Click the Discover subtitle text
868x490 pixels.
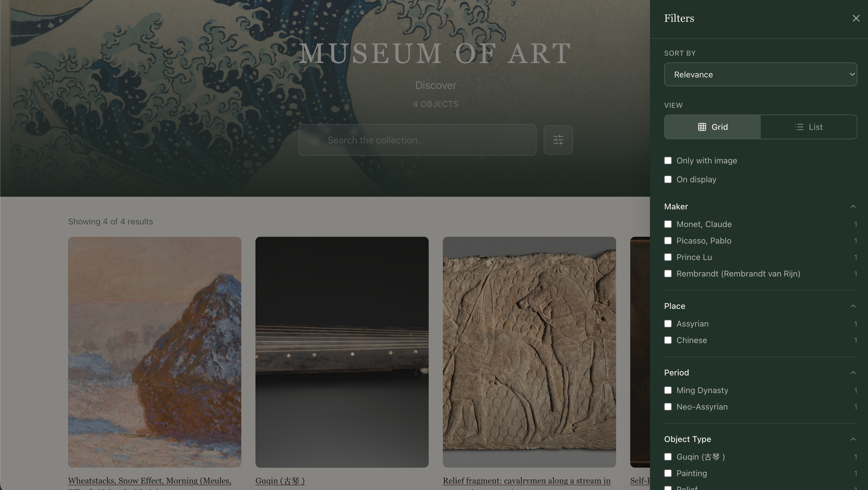tap(436, 85)
